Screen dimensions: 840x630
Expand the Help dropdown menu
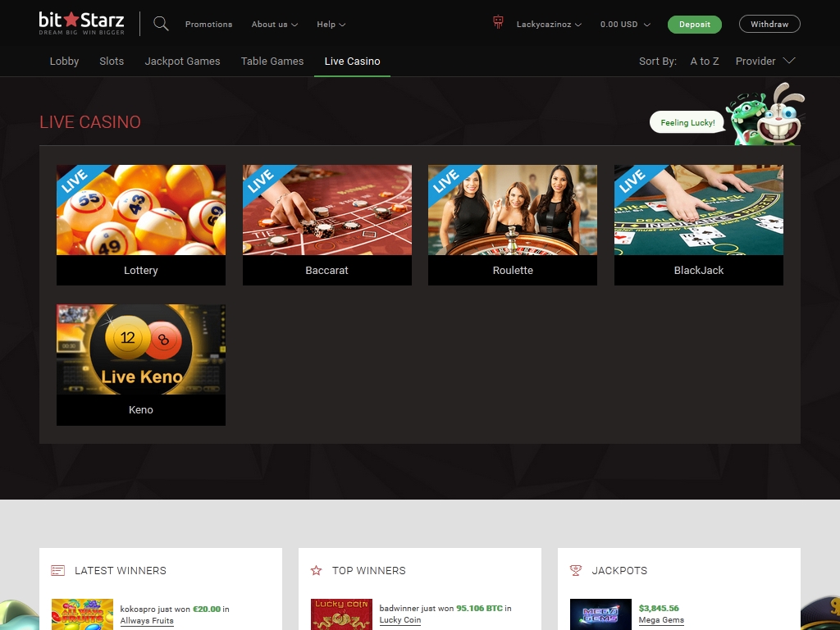click(331, 25)
